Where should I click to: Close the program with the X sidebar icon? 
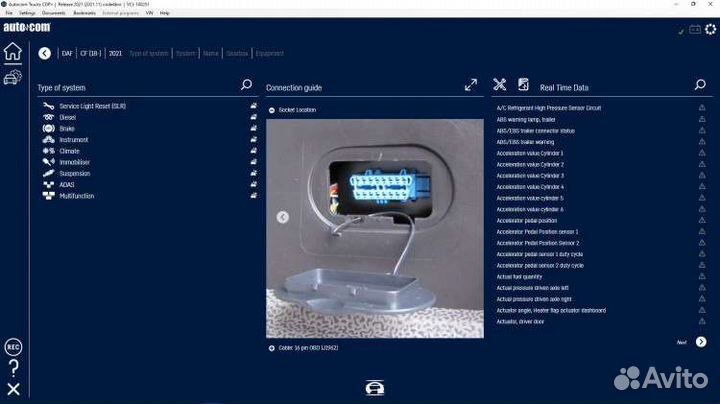[x=13, y=389]
